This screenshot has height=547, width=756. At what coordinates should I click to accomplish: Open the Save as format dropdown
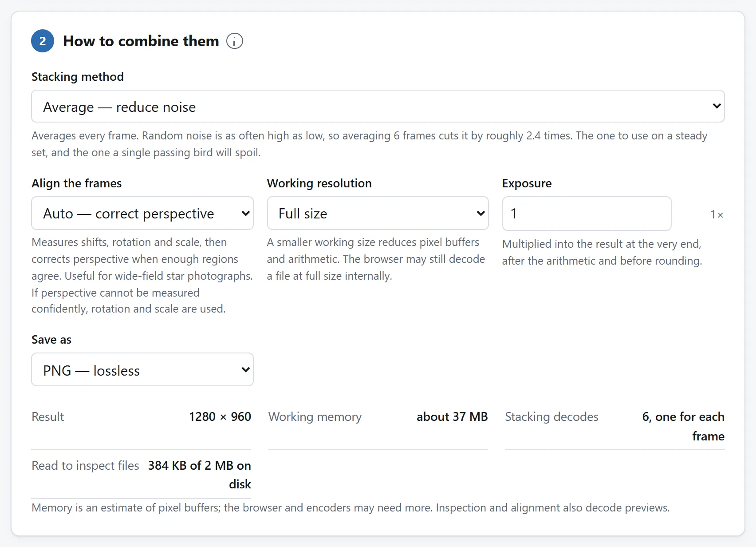pos(142,369)
